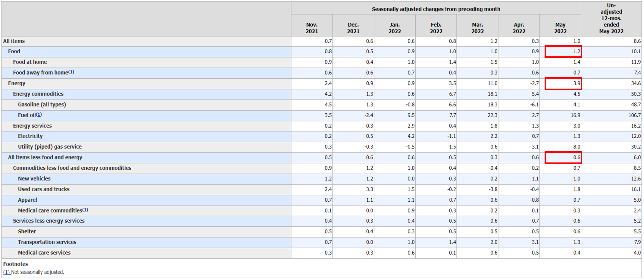
Task: Click the 12.0 value for Electricity
Action: [636, 136]
